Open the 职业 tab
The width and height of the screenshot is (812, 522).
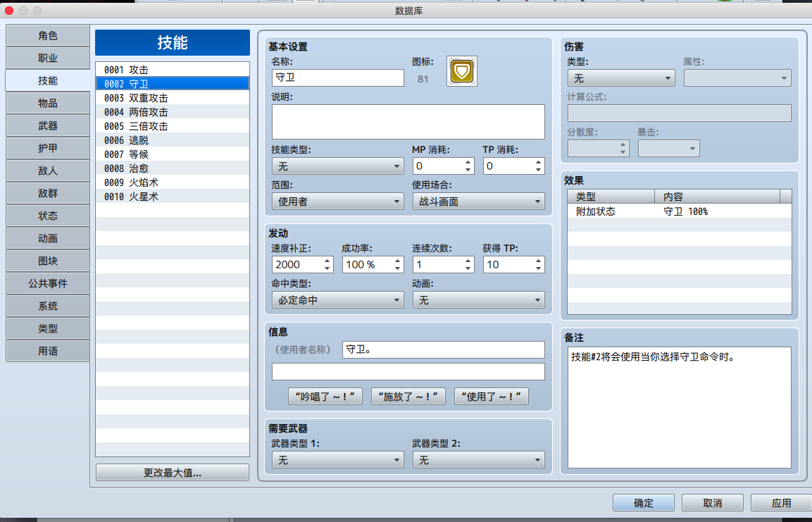48,58
